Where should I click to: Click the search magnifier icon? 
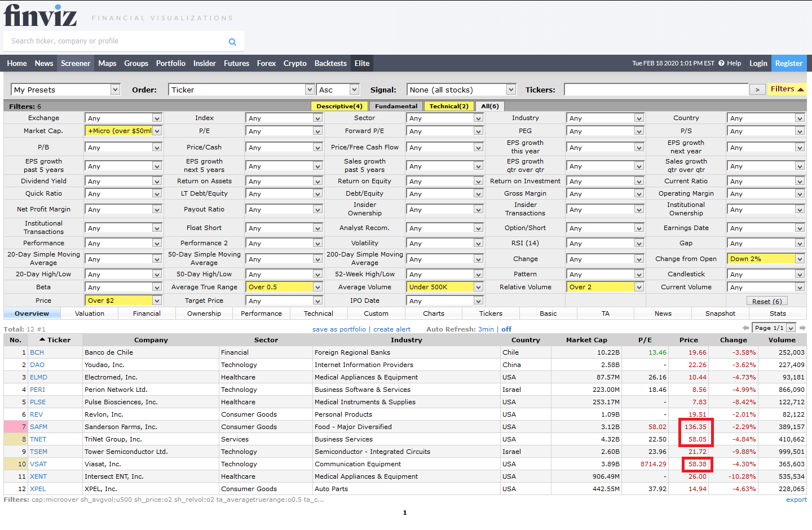232,42
